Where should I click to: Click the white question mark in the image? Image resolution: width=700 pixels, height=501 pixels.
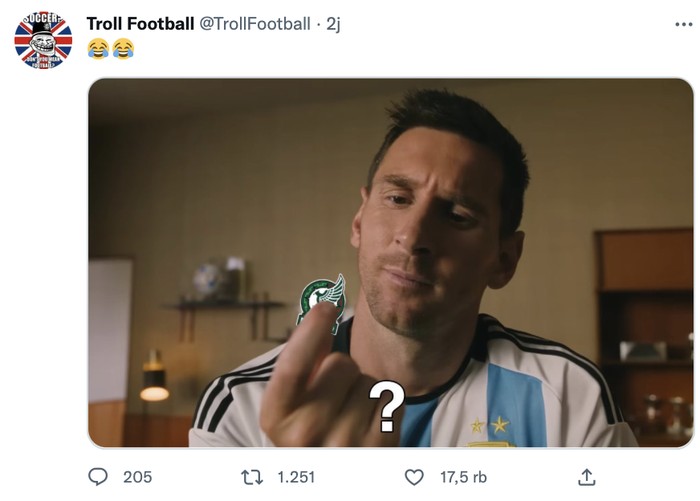click(x=386, y=406)
